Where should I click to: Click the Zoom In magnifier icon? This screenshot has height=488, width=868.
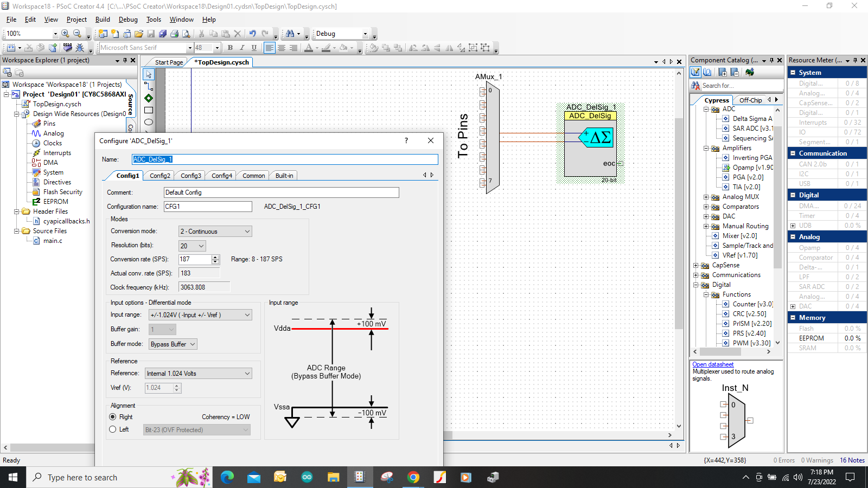pos(65,34)
